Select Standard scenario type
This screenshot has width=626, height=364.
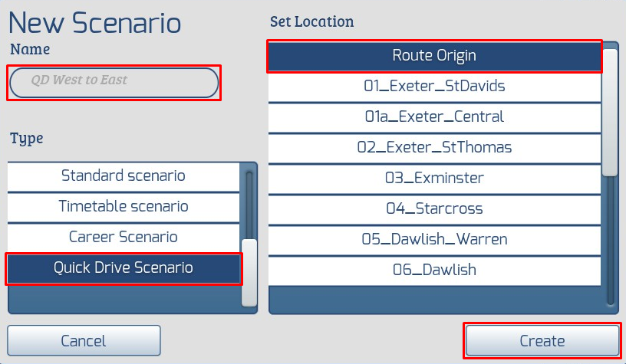coord(123,176)
